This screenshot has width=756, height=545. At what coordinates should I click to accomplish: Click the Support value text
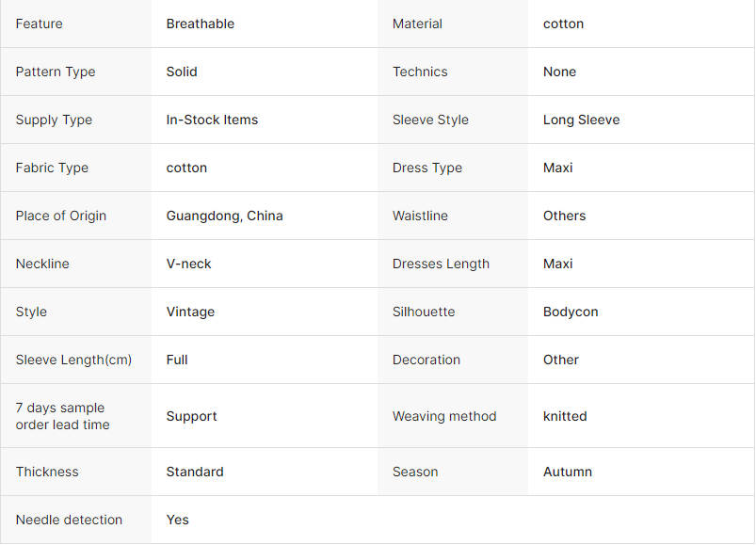191,416
